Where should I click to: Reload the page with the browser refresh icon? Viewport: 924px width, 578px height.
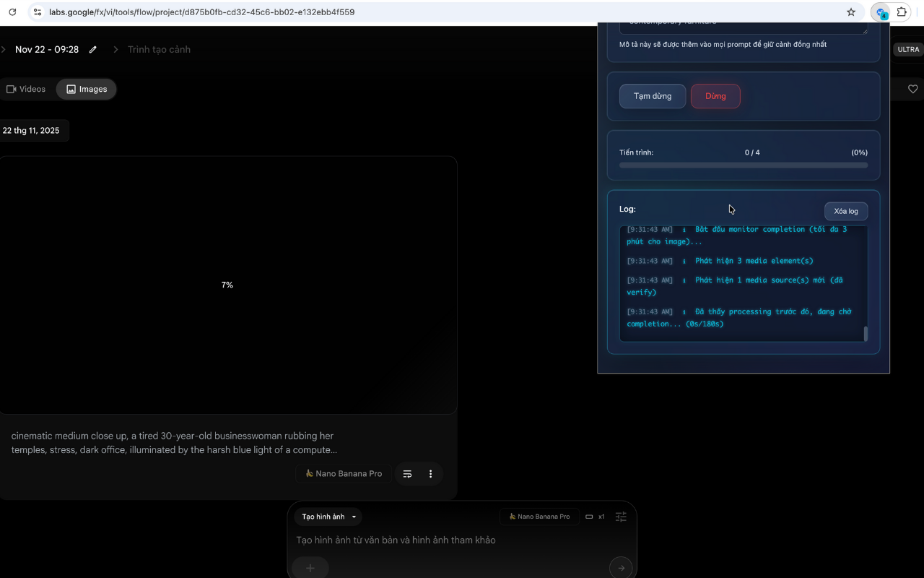pyautogui.click(x=12, y=12)
